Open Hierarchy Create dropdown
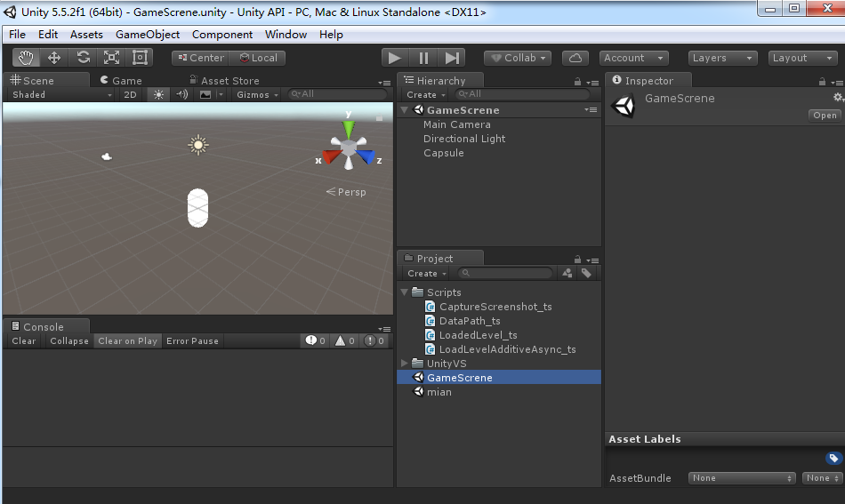Image resolution: width=845 pixels, height=504 pixels. [x=426, y=94]
